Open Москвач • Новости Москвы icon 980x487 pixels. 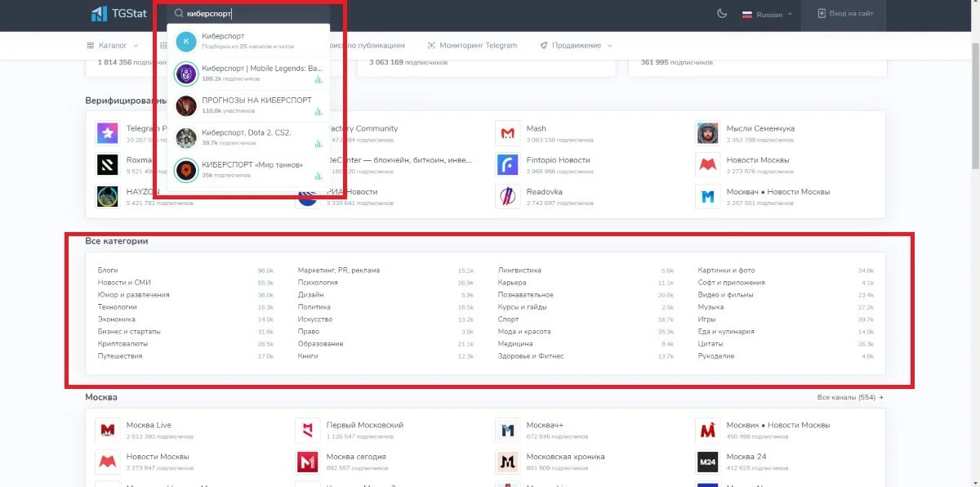pyautogui.click(x=707, y=196)
